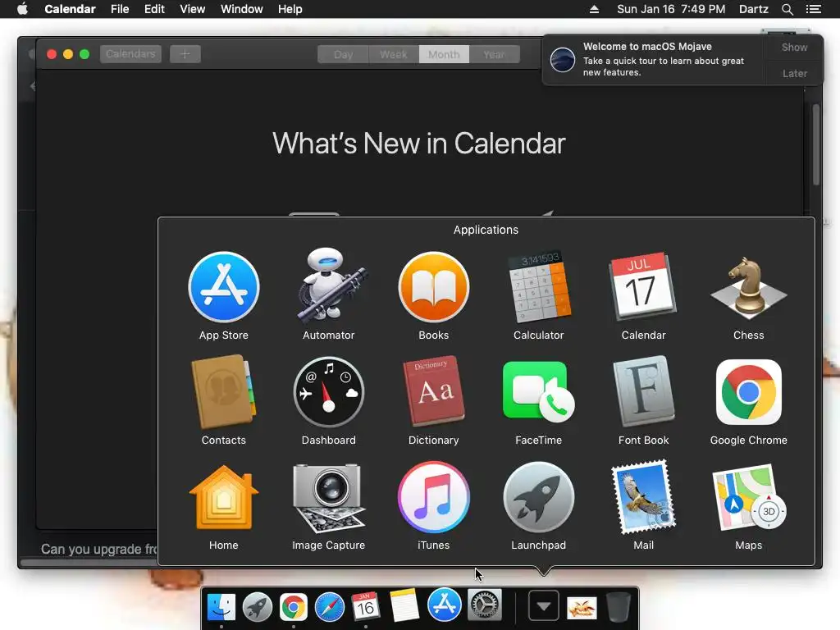Launch the Chess app
The width and height of the screenshot is (840, 630).
[x=748, y=288]
